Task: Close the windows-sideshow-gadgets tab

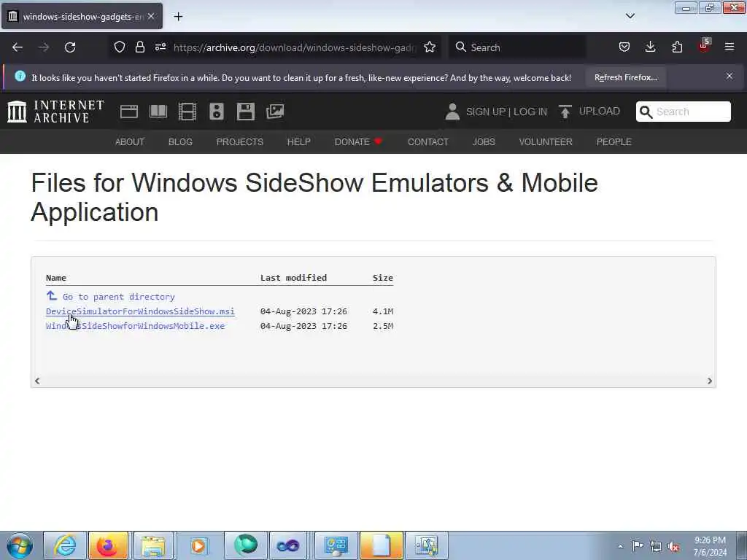Action: click(x=151, y=16)
